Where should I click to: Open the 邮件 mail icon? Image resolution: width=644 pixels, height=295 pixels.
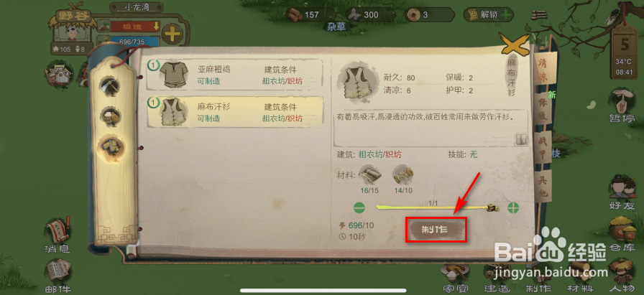57,276
